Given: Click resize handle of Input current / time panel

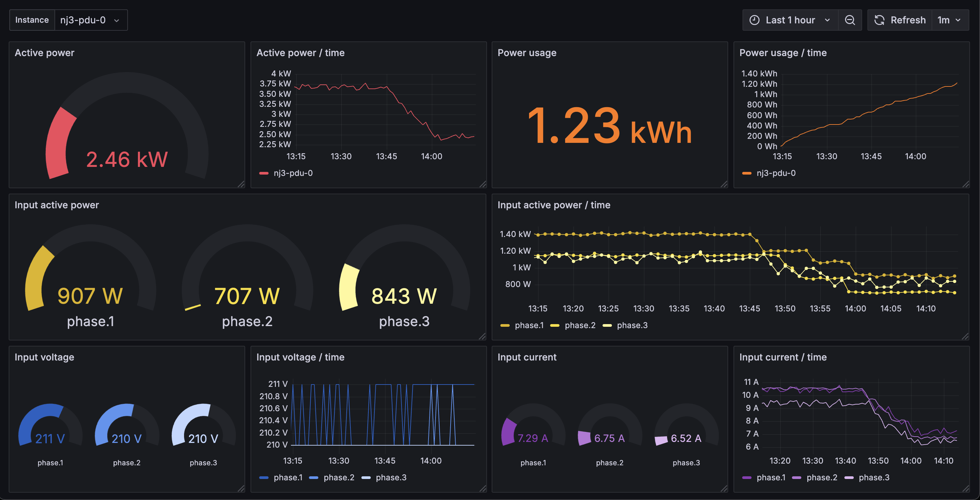Looking at the screenshot, I should click(966, 489).
